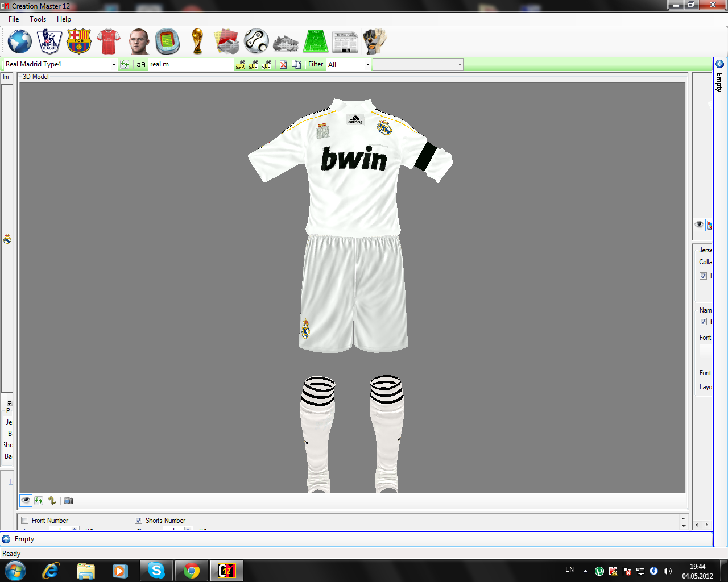Image resolution: width=728 pixels, height=582 pixels.
Task: Click the green refresh icon beside kit selector
Action: click(x=125, y=64)
